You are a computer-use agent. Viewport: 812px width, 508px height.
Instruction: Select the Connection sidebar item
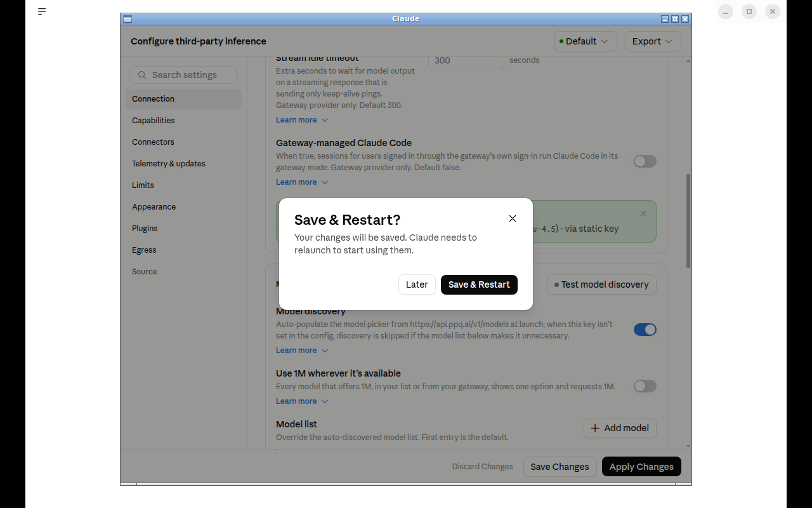click(x=184, y=99)
